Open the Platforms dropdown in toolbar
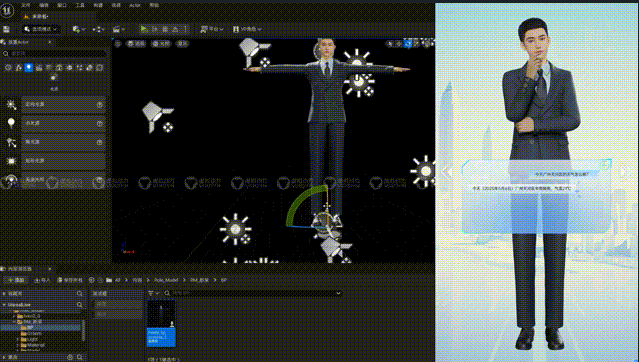Viewport: 639px width, 362px height. coord(212,29)
